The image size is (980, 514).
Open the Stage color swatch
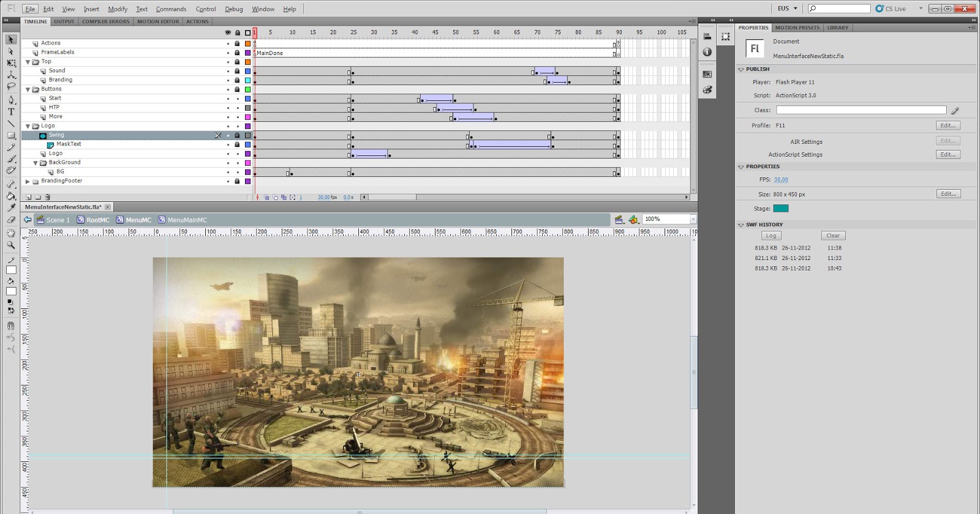click(x=781, y=209)
